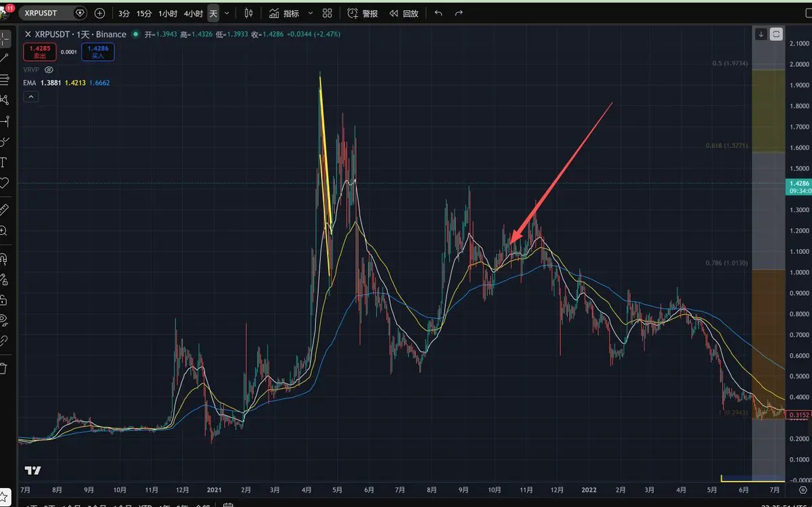The width and height of the screenshot is (812, 507).
Task: Open the candlestick chart type selector
Action: pos(248,13)
